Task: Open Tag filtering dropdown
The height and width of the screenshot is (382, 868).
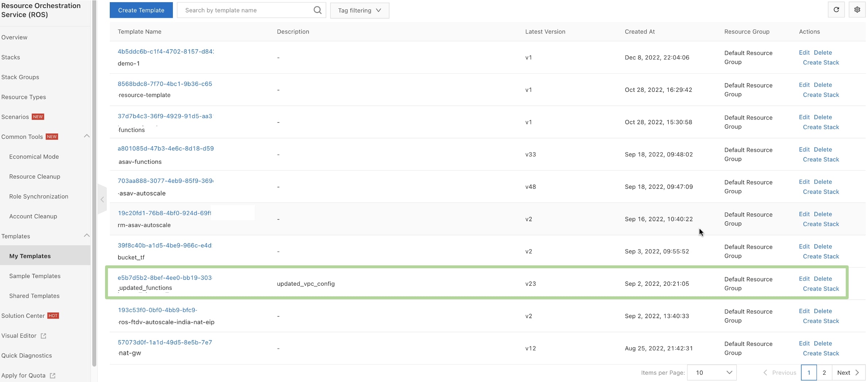Action: [360, 10]
